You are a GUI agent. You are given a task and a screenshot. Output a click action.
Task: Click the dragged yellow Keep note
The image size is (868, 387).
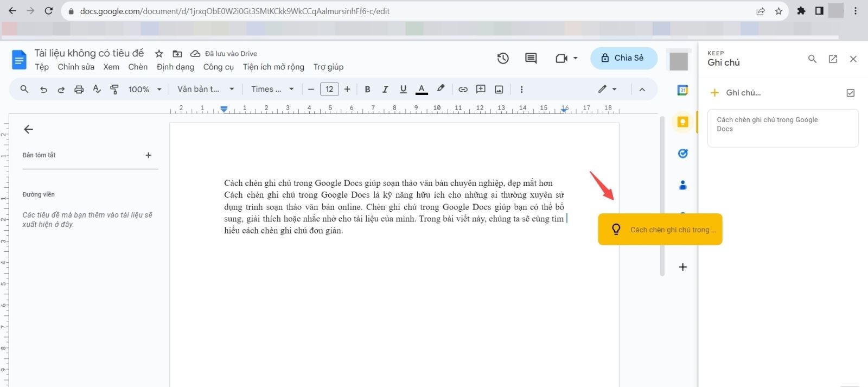tap(660, 229)
